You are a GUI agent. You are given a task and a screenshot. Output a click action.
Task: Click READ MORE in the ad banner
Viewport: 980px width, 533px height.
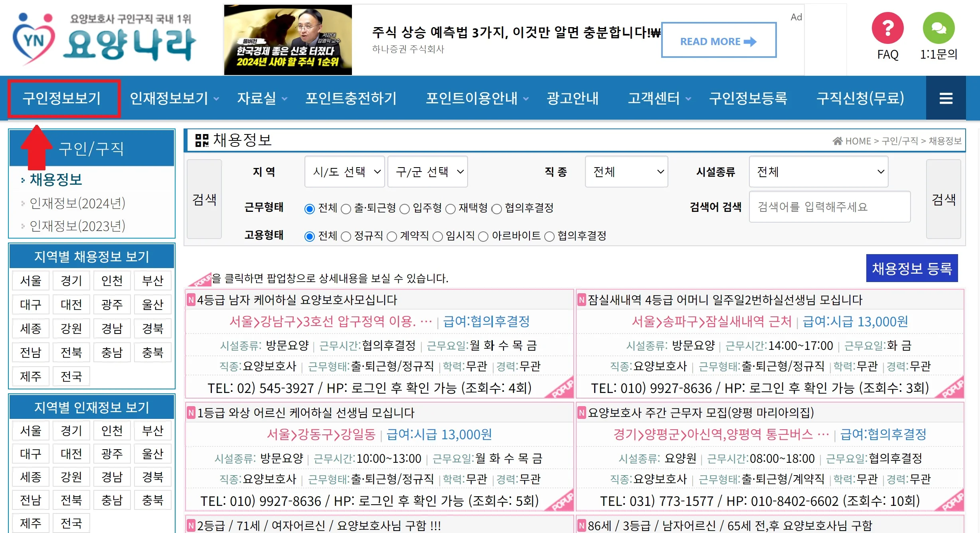(718, 41)
